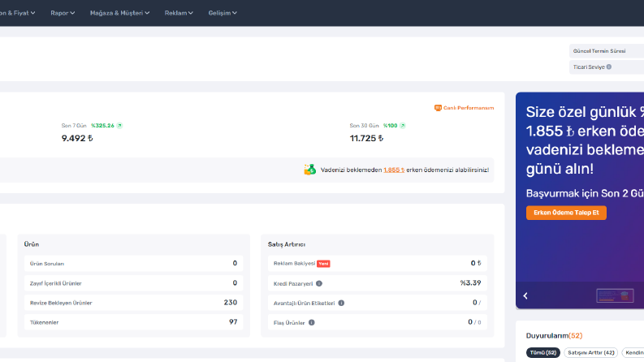Open the Mağaza & Müşteri menu
This screenshot has height=362, width=644.
tap(119, 13)
